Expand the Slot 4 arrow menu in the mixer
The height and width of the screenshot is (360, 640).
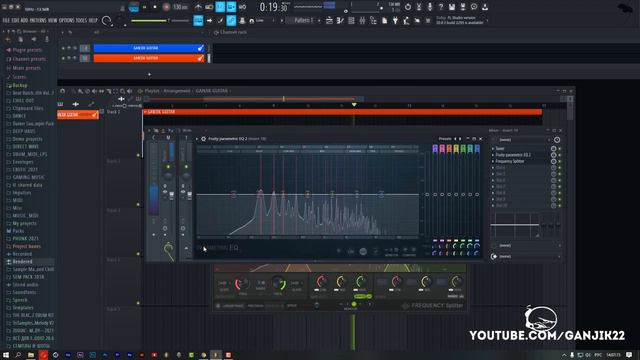(x=493, y=168)
